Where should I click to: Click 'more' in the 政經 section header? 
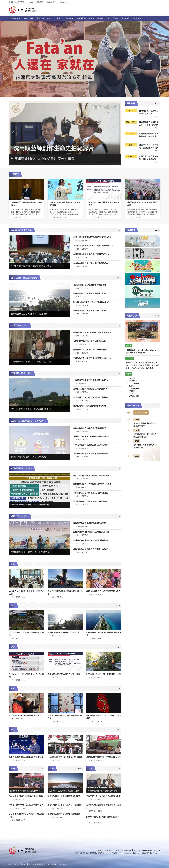tap(118, 647)
